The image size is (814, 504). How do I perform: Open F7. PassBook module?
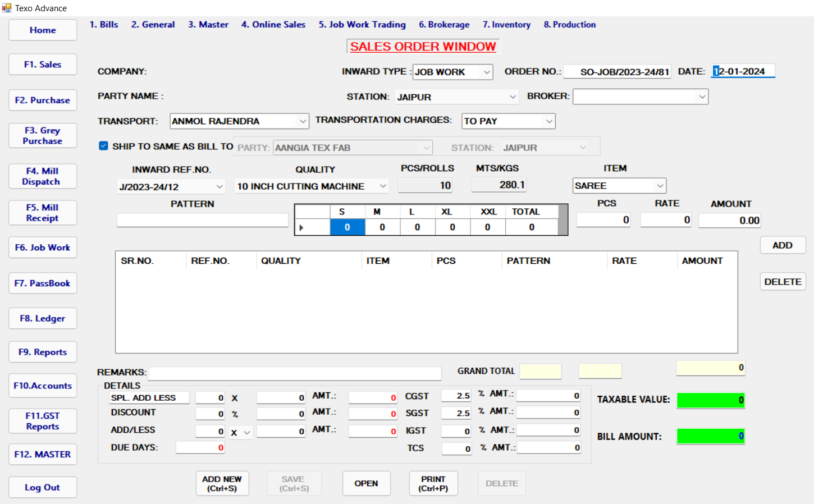(x=43, y=283)
